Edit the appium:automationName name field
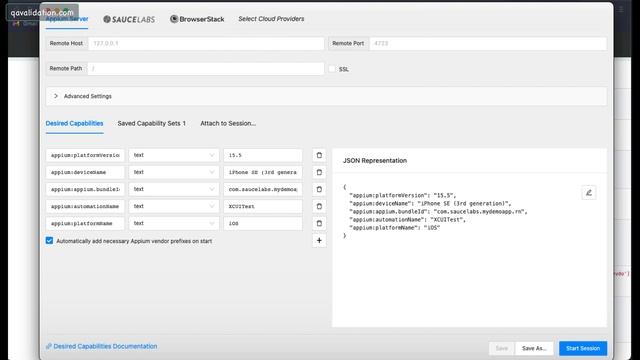The width and height of the screenshot is (640, 360). click(x=85, y=207)
